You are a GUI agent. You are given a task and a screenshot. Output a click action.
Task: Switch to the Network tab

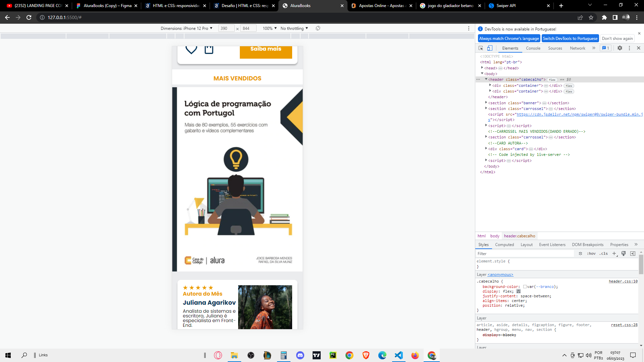(577, 48)
